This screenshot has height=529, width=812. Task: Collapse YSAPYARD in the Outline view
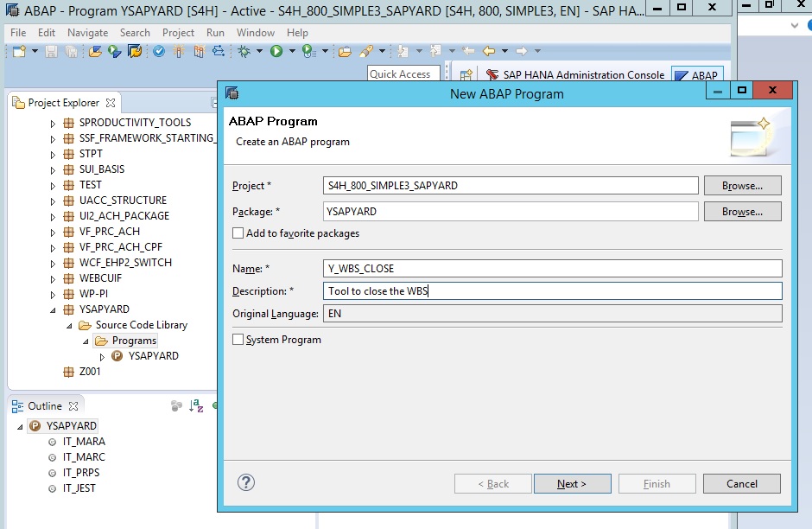click(x=20, y=426)
